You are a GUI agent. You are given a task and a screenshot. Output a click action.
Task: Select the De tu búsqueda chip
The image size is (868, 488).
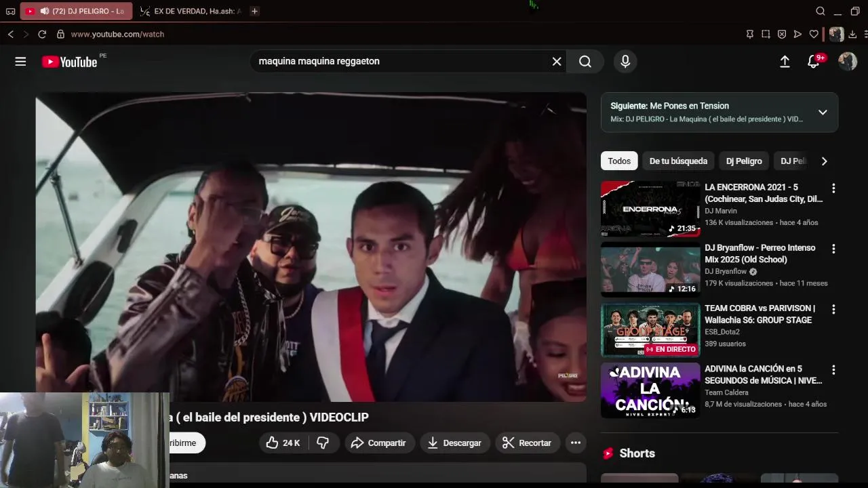point(678,161)
